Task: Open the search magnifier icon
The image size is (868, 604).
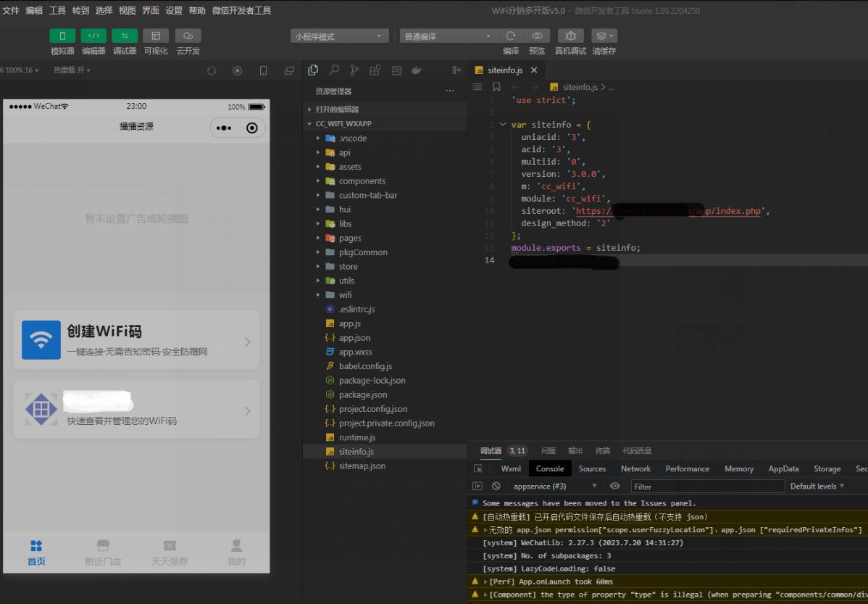Action: 334,70
